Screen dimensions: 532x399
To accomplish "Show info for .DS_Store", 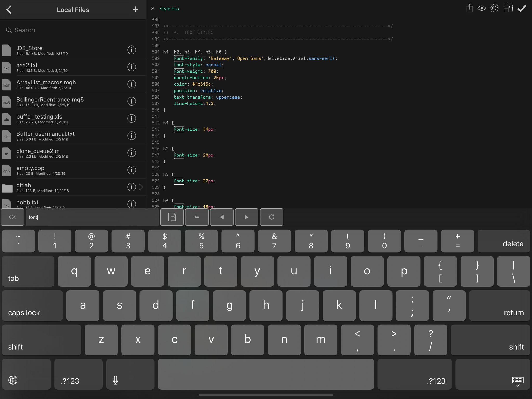I will pos(131,50).
